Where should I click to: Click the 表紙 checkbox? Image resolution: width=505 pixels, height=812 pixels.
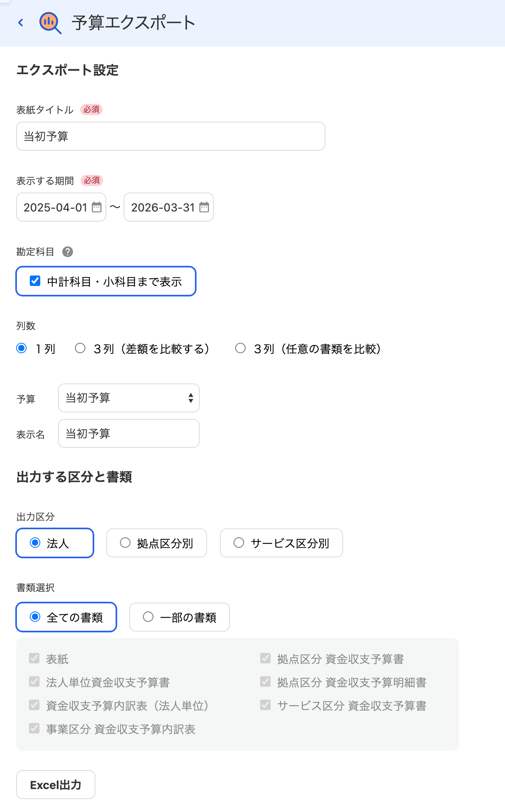(34, 658)
